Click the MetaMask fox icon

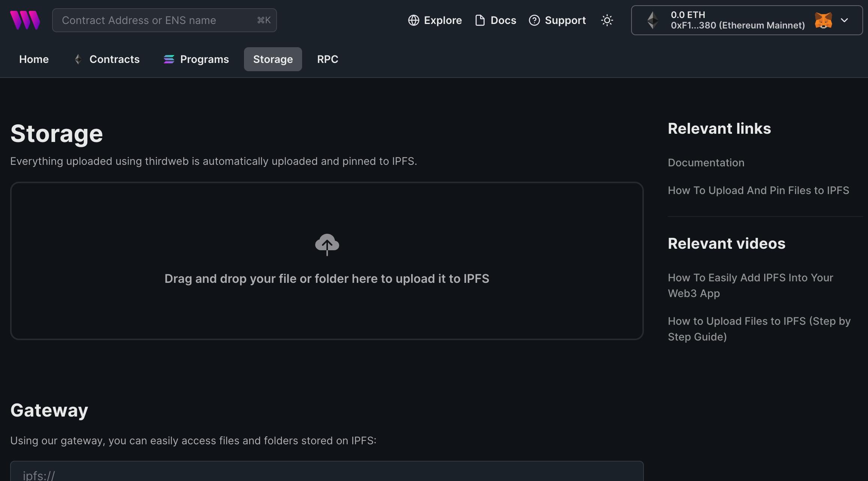coord(823,20)
